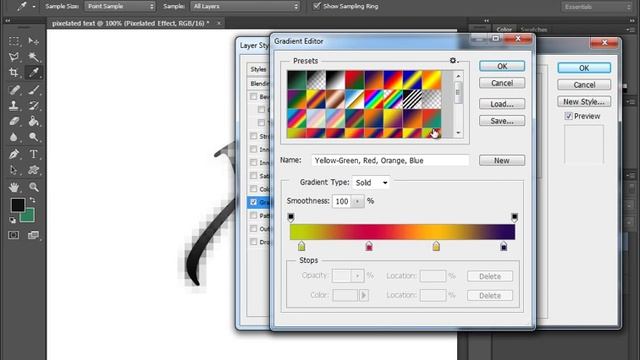Open the Sample Size dropdown

pyautogui.click(x=120, y=6)
